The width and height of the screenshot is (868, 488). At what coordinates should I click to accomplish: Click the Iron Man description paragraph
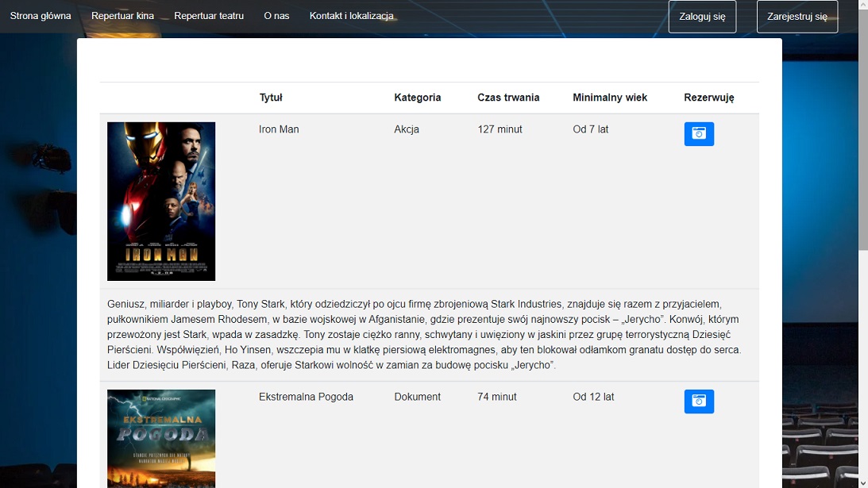point(425,335)
